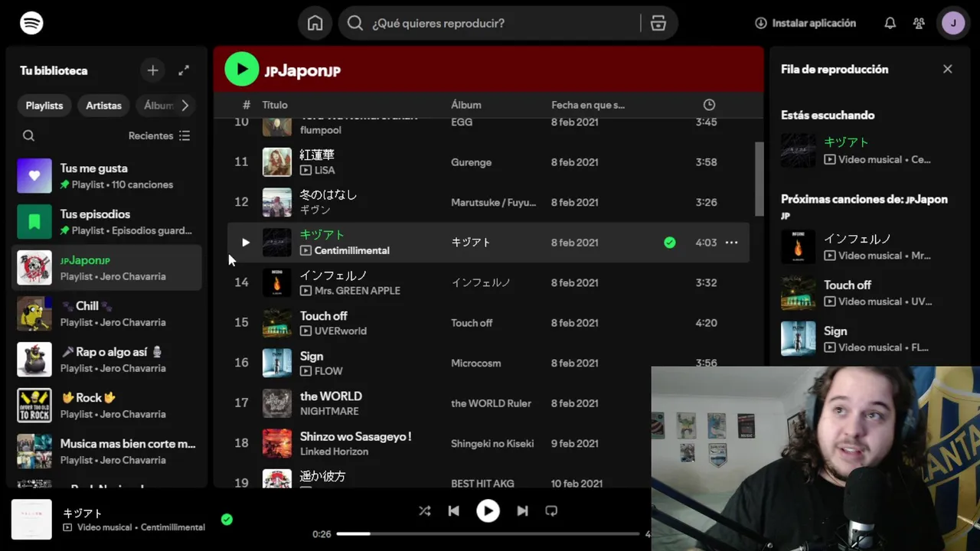Open user profile avatar J
This screenshot has height=551, width=980.
point(953,23)
